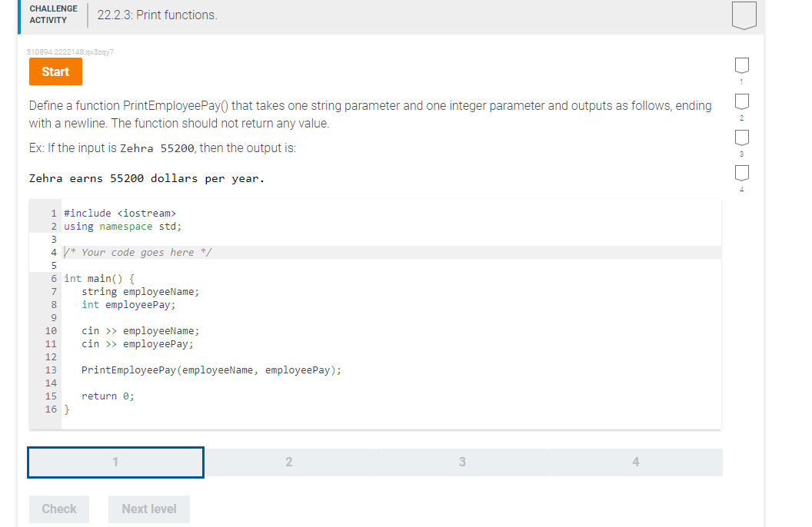Select progress marker 2 in right sidebar
This screenshot has width=812, height=527.
tap(741, 102)
